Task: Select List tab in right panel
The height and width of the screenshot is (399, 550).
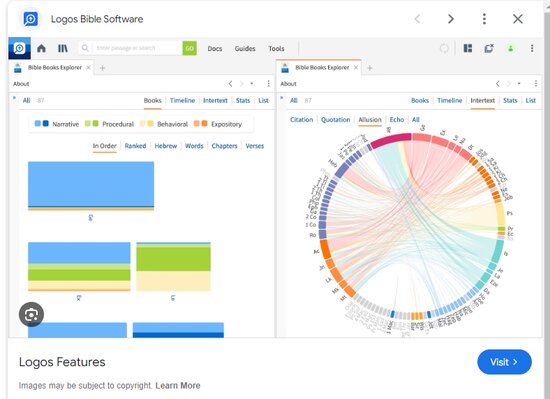Action: click(531, 100)
